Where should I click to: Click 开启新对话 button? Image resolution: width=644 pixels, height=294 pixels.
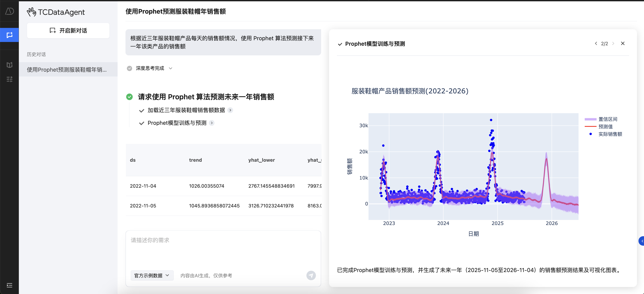click(68, 31)
